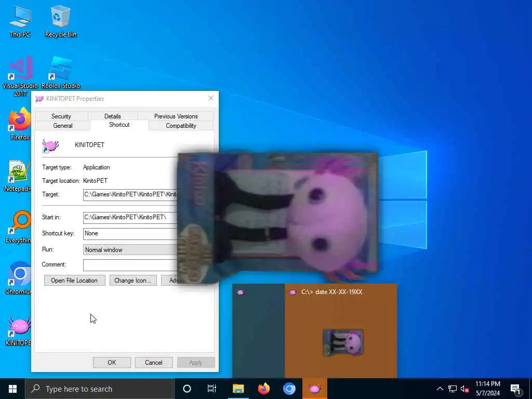Launch Chromium from the taskbar
The width and height of the screenshot is (532, 399).
(289, 389)
